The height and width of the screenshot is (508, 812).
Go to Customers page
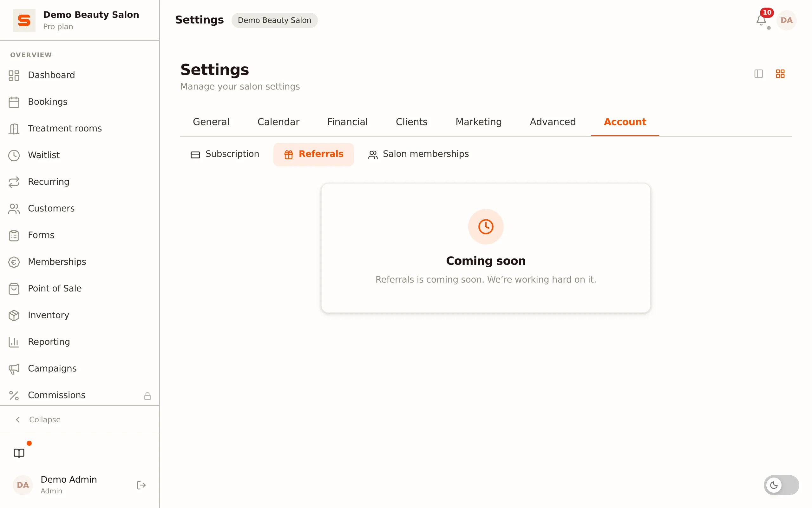click(51, 209)
